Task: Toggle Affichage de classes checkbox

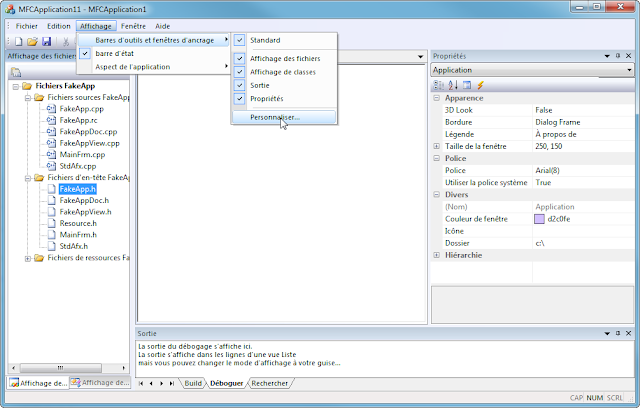Action: pos(240,72)
